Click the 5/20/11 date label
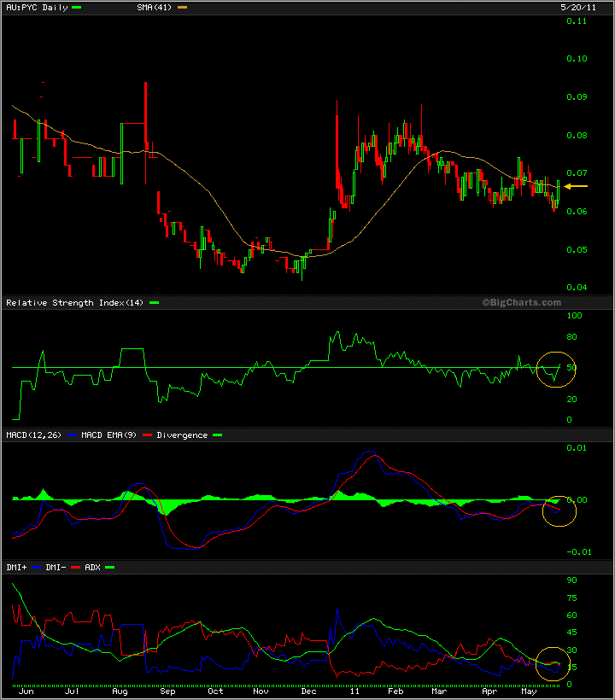The image size is (615, 700). (x=578, y=8)
